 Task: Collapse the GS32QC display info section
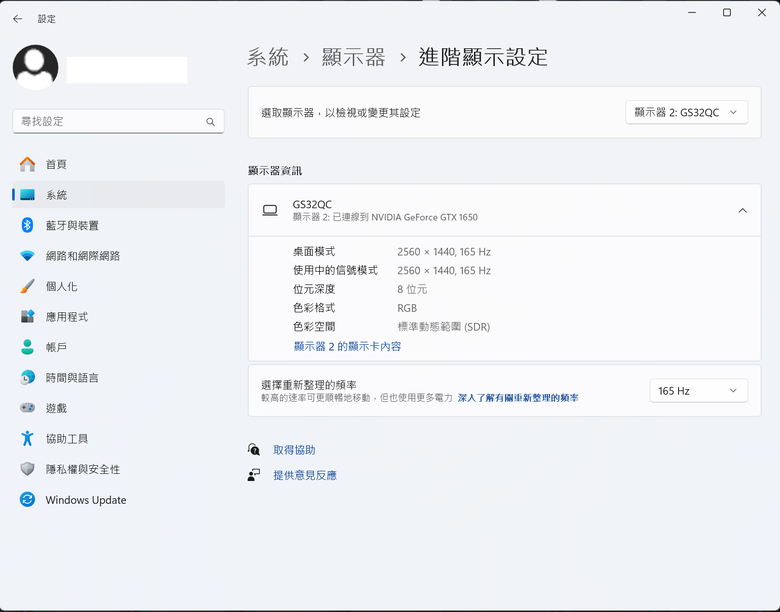point(742,210)
